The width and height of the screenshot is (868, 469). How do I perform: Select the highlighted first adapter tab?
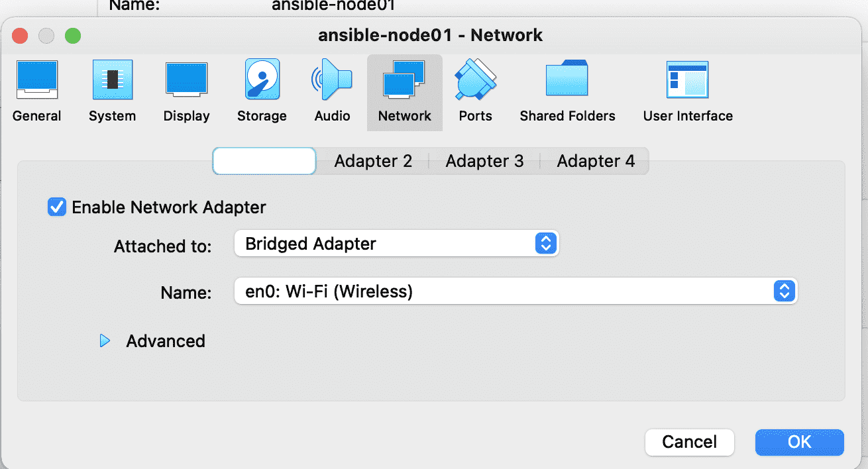tap(264, 161)
